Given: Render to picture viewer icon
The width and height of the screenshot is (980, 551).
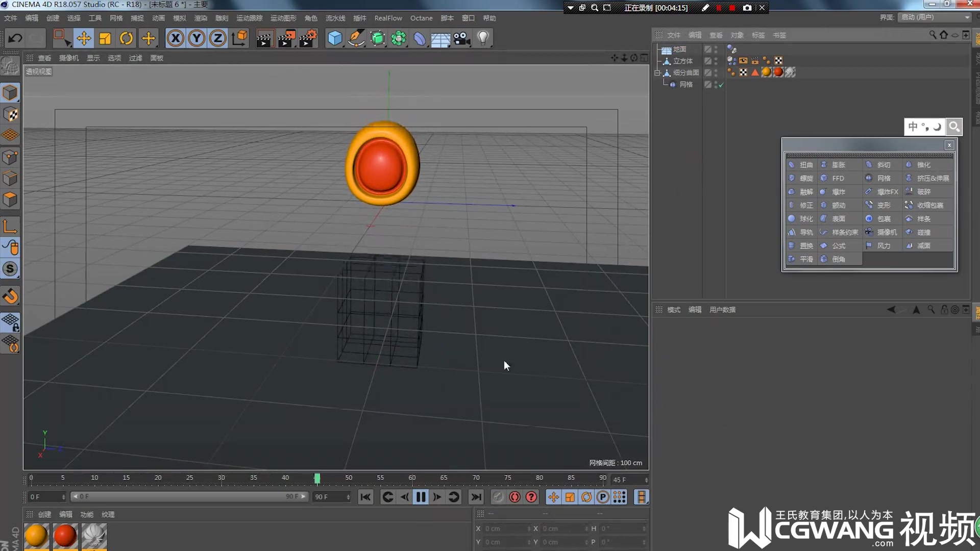Looking at the screenshot, I should click(286, 38).
